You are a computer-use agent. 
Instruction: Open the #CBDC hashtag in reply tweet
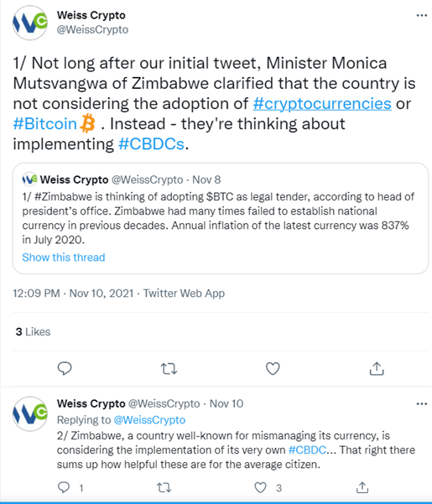coord(307,449)
